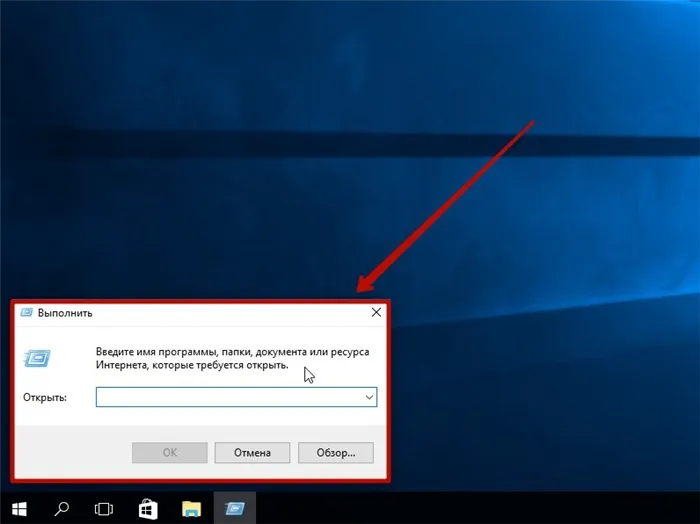The image size is (700, 524).
Task: Open Task View on the taskbar
Action: (x=104, y=509)
